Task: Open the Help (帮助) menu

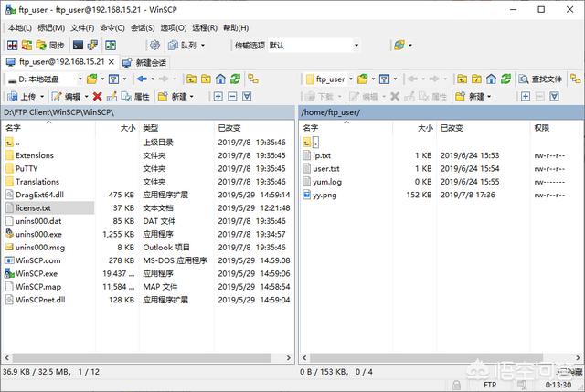Action: point(236,28)
